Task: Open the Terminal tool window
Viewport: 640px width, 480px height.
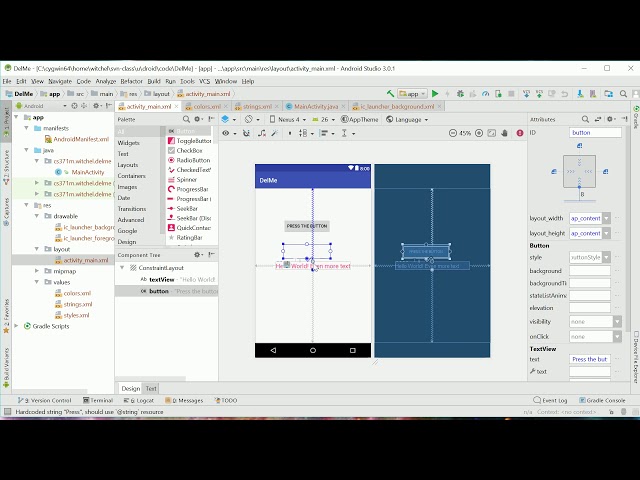Action: [x=98, y=400]
